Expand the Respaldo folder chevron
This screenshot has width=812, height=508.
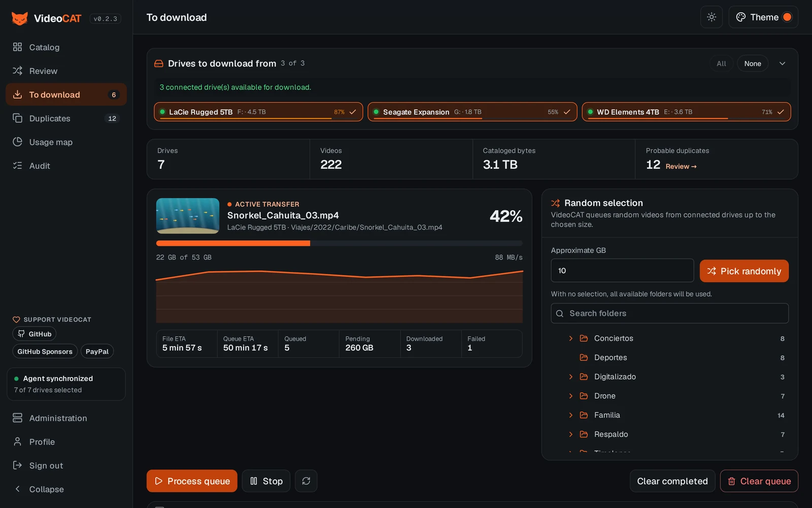[x=570, y=434]
